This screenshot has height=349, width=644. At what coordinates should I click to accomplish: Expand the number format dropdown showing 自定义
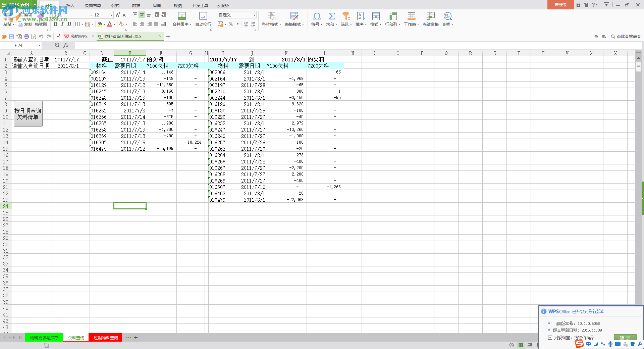click(254, 15)
